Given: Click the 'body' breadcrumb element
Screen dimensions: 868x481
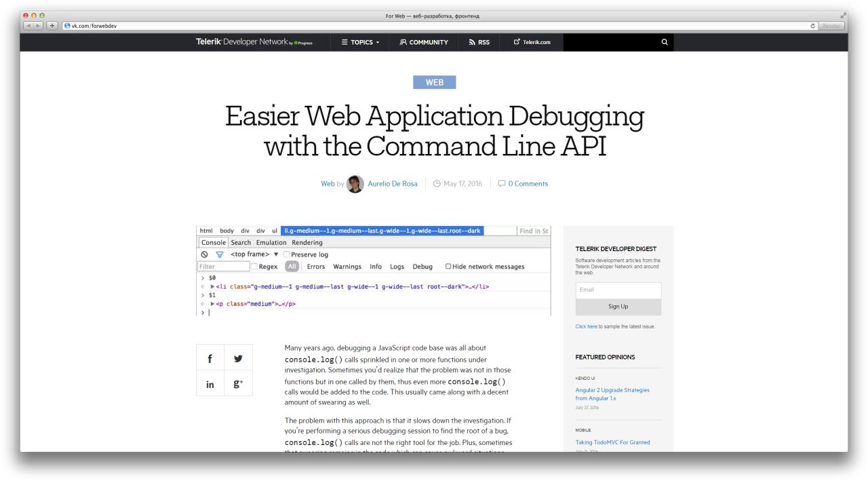Looking at the screenshot, I should pos(226,231).
